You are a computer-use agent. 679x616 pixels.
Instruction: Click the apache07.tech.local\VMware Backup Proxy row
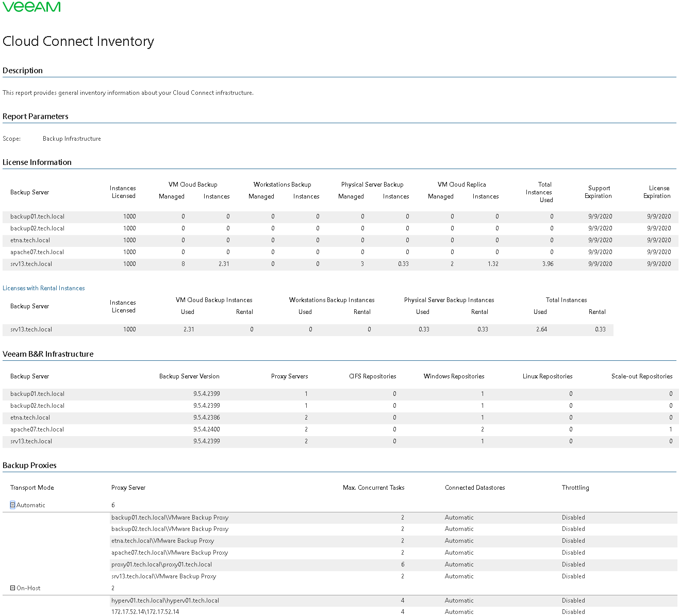[x=393, y=553]
